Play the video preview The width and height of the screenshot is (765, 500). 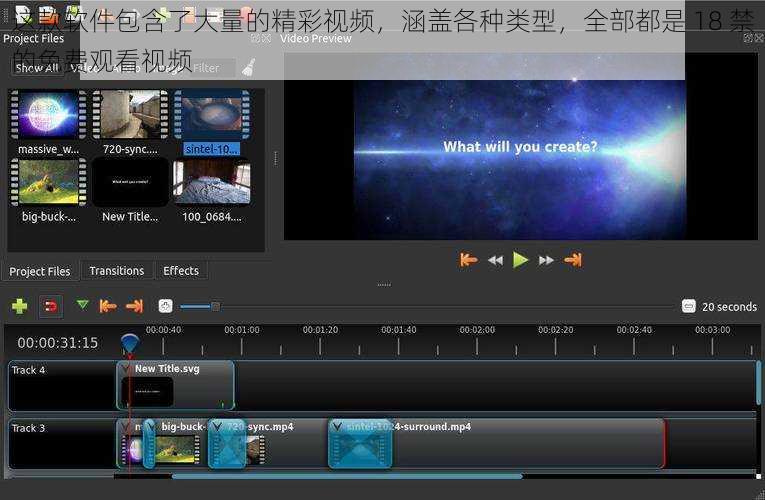pyautogui.click(x=521, y=260)
